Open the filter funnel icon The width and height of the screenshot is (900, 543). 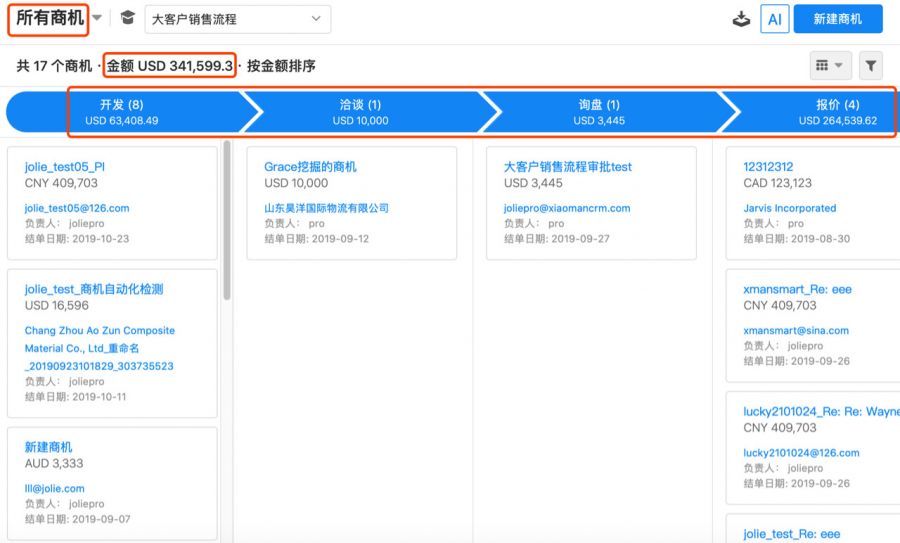point(871,66)
